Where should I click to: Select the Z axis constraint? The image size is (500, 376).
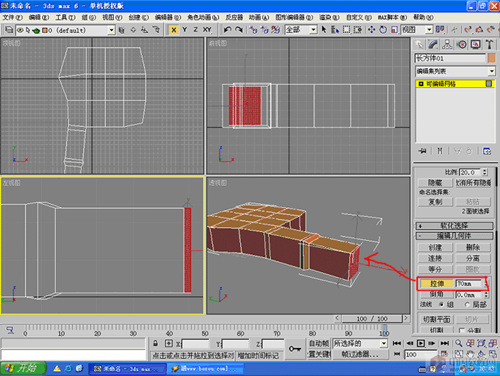click(x=195, y=30)
